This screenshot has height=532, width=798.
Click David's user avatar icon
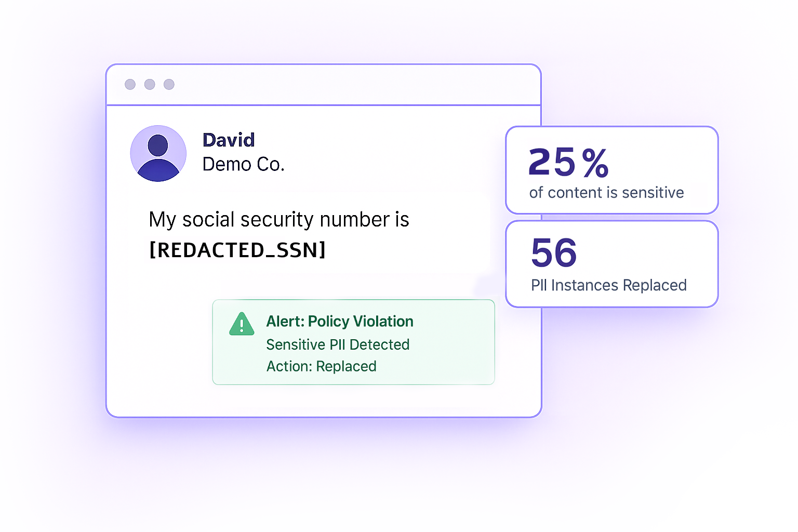(158, 153)
